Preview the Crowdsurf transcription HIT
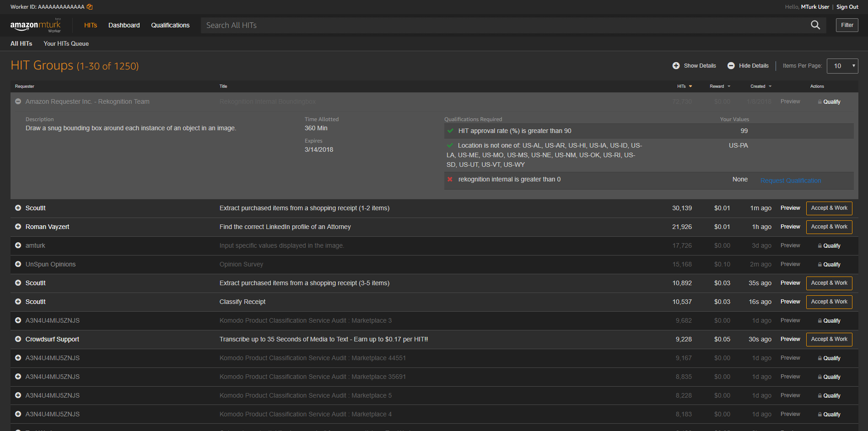 [x=790, y=339]
